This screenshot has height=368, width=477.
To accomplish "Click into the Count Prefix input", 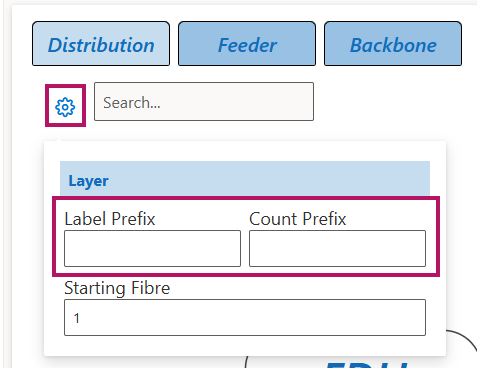I will [x=337, y=248].
